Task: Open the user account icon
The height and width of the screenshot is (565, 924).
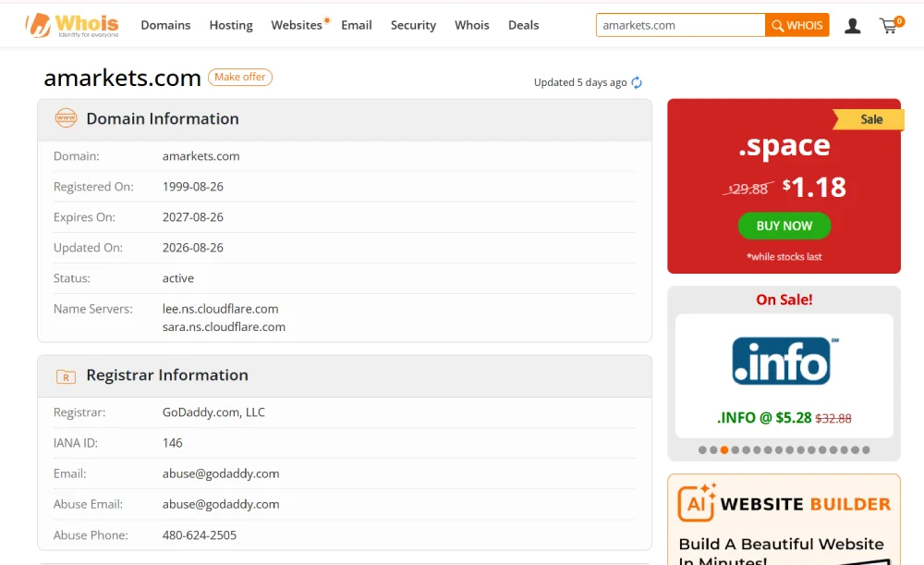Action: click(x=852, y=25)
